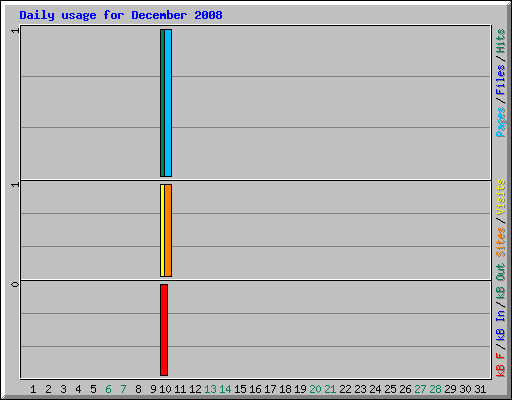This screenshot has width=512, height=400.
Task: Click the 'Sites' legend label
Action: click(501, 242)
